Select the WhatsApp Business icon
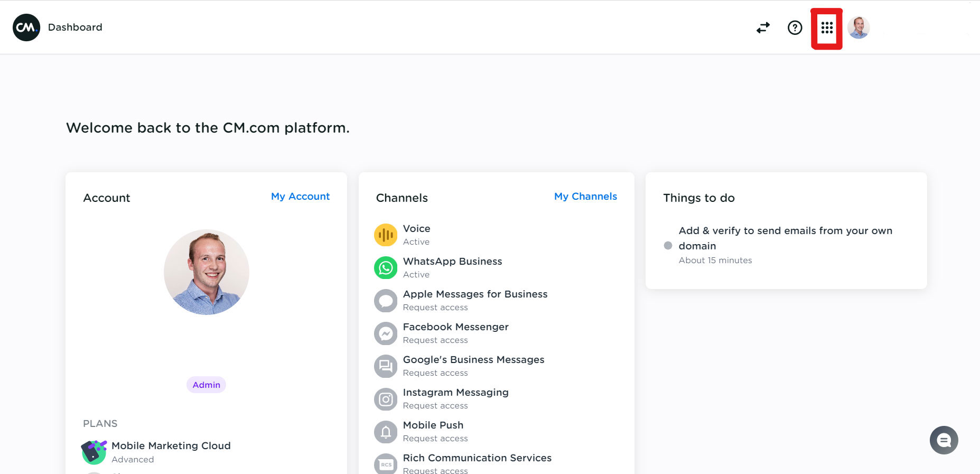Viewport: 980px width, 474px height. [x=386, y=267]
